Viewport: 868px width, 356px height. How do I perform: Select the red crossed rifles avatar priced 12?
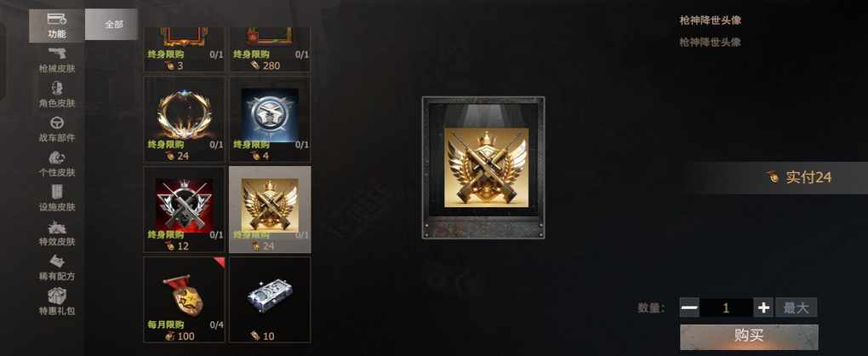[x=185, y=210]
